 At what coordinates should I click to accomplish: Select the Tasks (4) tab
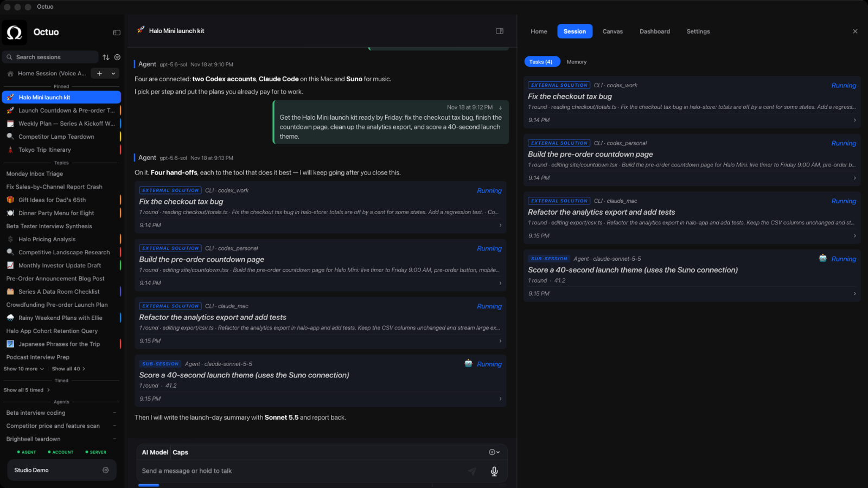541,62
